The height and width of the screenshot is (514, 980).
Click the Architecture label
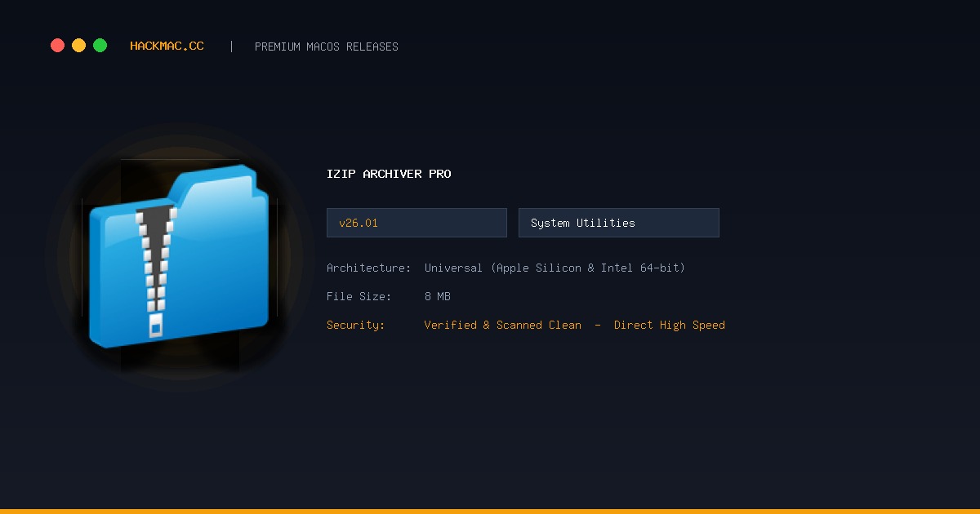(x=368, y=268)
